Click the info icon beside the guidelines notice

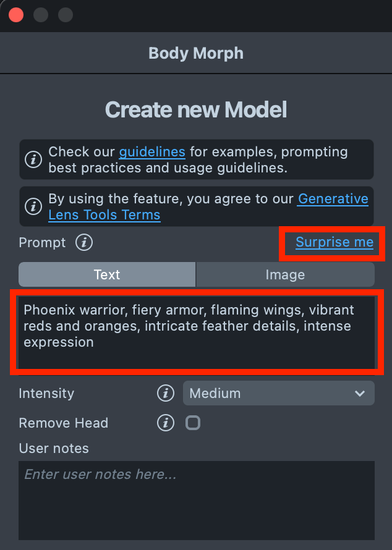tap(34, 159)
